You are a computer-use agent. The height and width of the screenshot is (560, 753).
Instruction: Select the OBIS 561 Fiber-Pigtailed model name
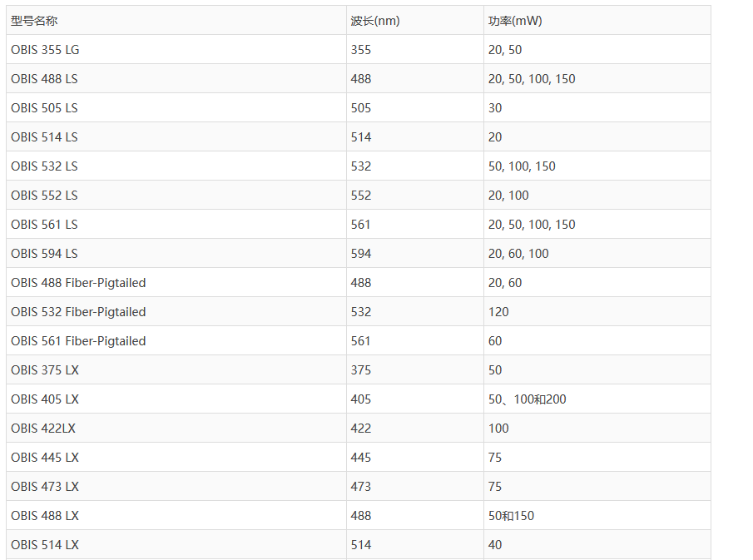78,341
